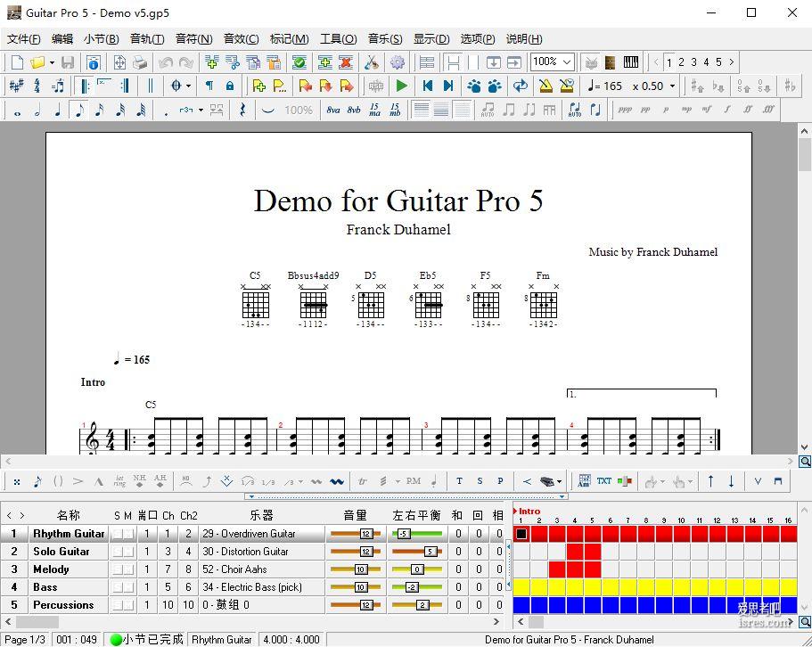This screenshot has width=812, height=647.
Task: Open the tempo speed x 0.50 dropdown
Action: [x=673, y=86]
